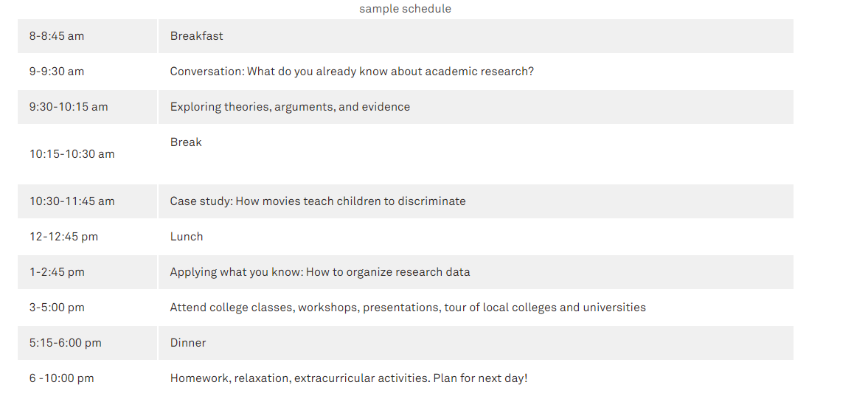Image resolution: width=868 pixels, height=399 pixels.
Task: Click the Case study movies entry
Action: (318, 201)
